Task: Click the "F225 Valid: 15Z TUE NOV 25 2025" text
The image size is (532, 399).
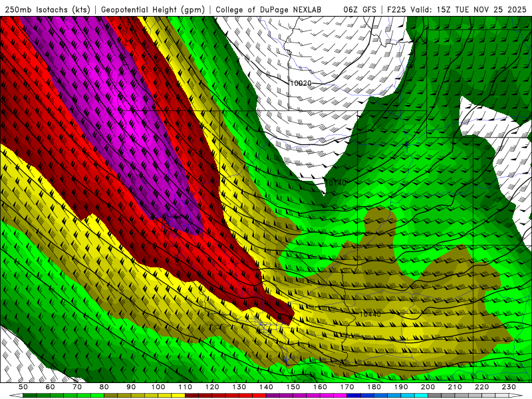Action: click(x=457, y=9)
